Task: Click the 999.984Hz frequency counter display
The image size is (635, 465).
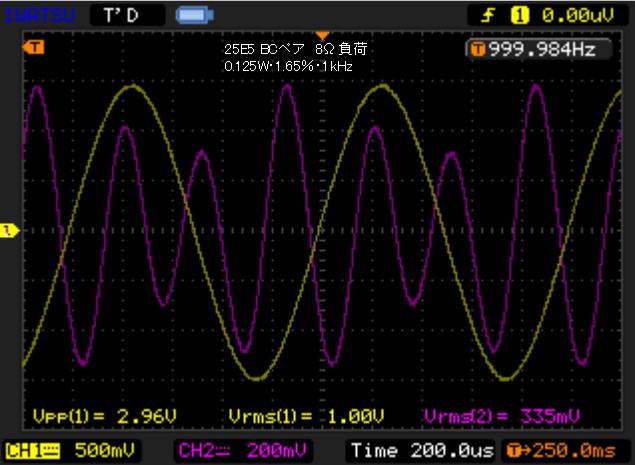Action: [x=540, y=51]
